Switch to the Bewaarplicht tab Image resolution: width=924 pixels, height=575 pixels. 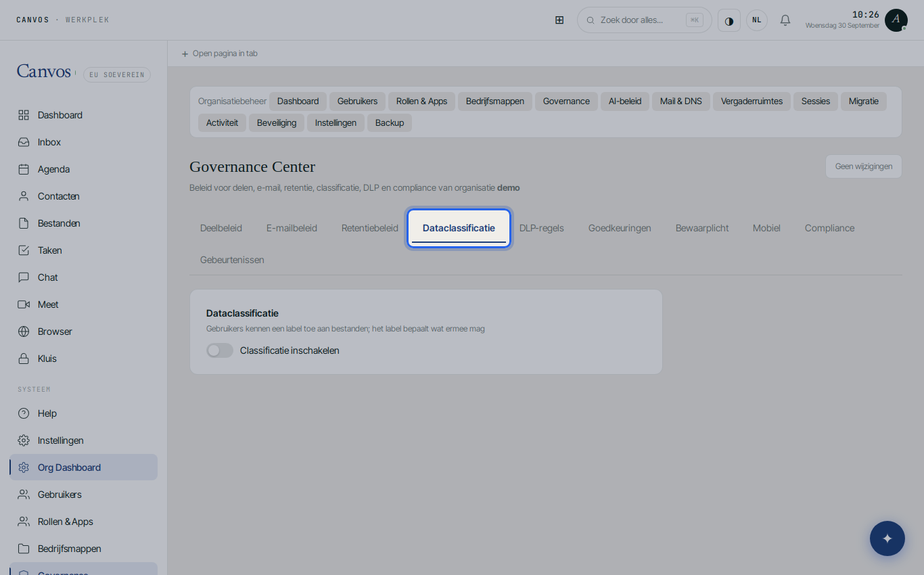tap(702, 228)
